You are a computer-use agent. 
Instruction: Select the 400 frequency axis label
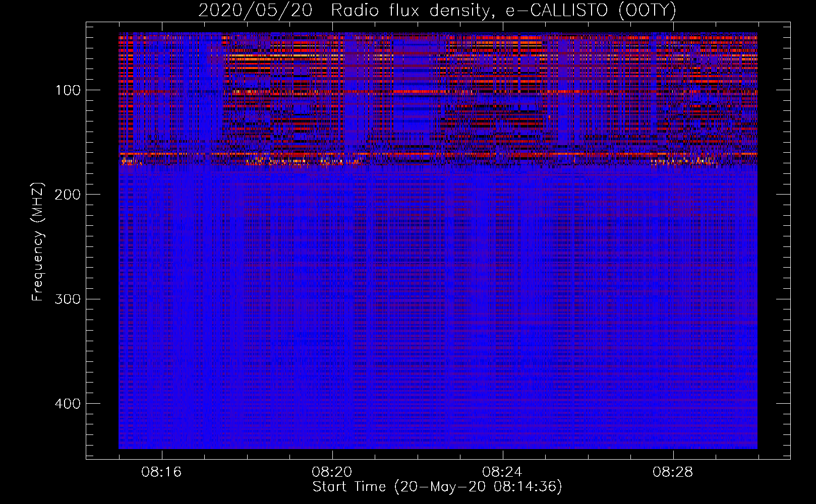click(x=68, y=404)
